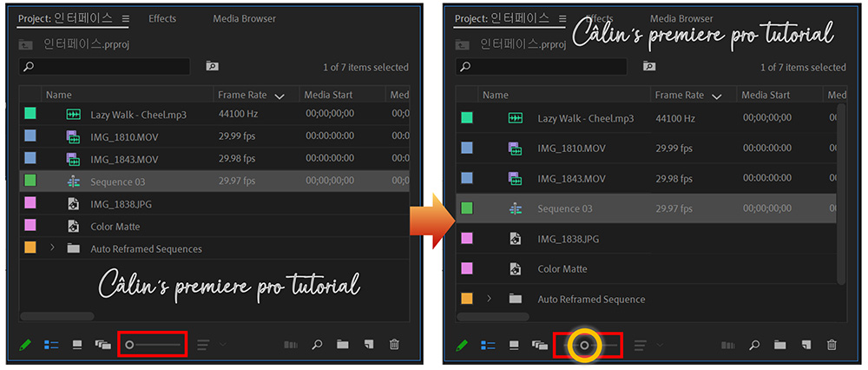Select Sequence 03 row in left panel
Image resolution: width=868 pixels, height=370 pixels.
click(214, 182)
